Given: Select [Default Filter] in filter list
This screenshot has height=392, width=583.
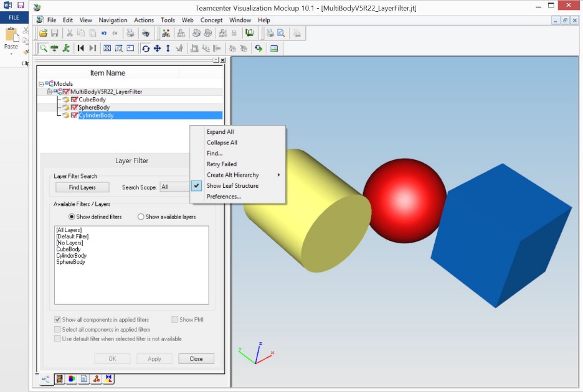Looking at the screenshot, I should 72,236.
